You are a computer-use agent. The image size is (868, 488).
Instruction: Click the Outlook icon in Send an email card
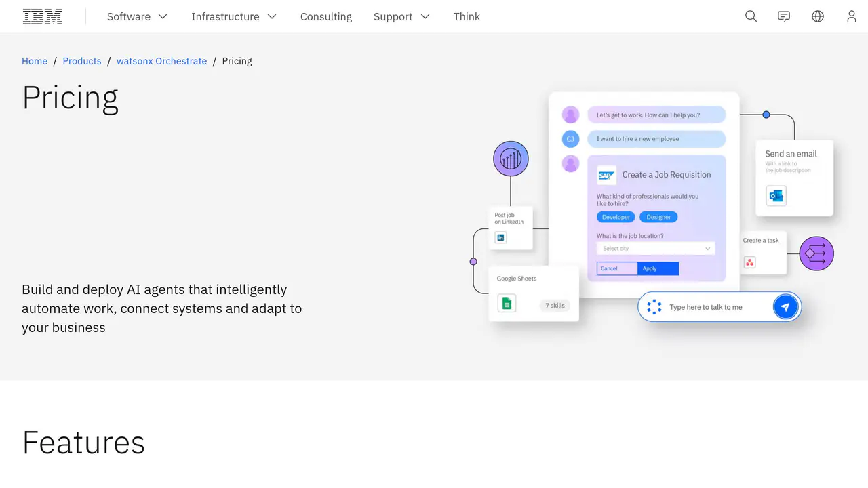pyautogui.click(x=776, y=196)
